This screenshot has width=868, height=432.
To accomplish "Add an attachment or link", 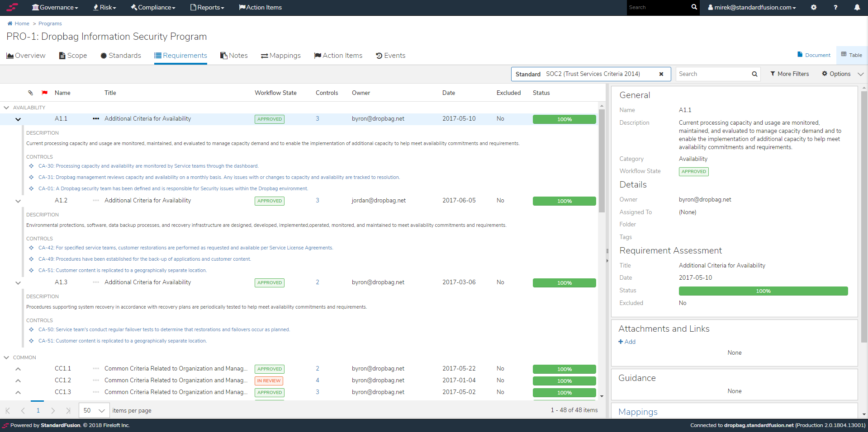I will (x=627, y=342).
